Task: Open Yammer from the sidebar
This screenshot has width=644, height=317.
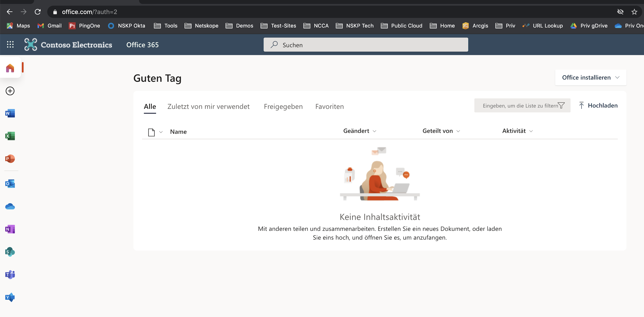Action: tap(10, 297)
